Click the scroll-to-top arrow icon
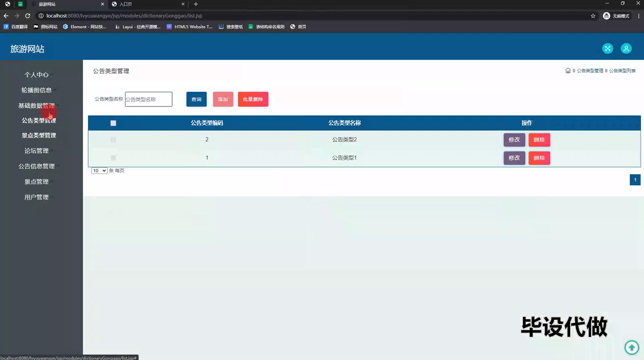Image resolution: width=644 pixels, height=360 pixels. point(632,347)
